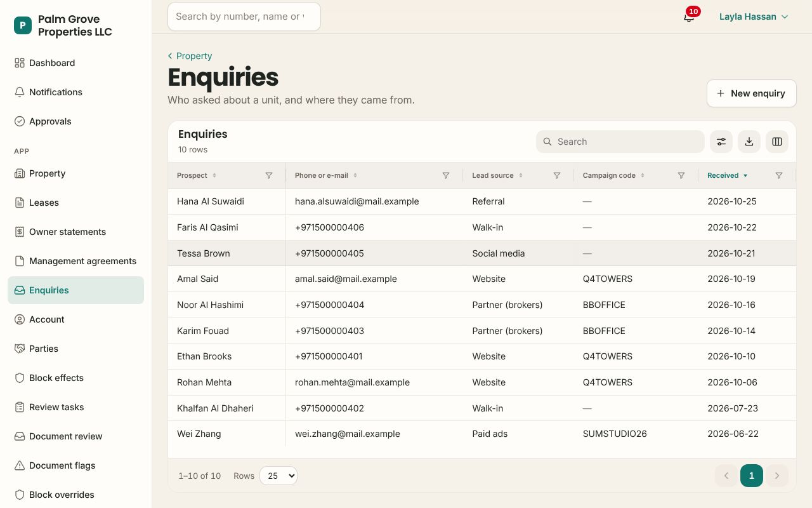The width and height of the screenshot is (812, 508).
Task: Open Approvals in sidebar
Action: pyautogui.click(x=76, y=121)
